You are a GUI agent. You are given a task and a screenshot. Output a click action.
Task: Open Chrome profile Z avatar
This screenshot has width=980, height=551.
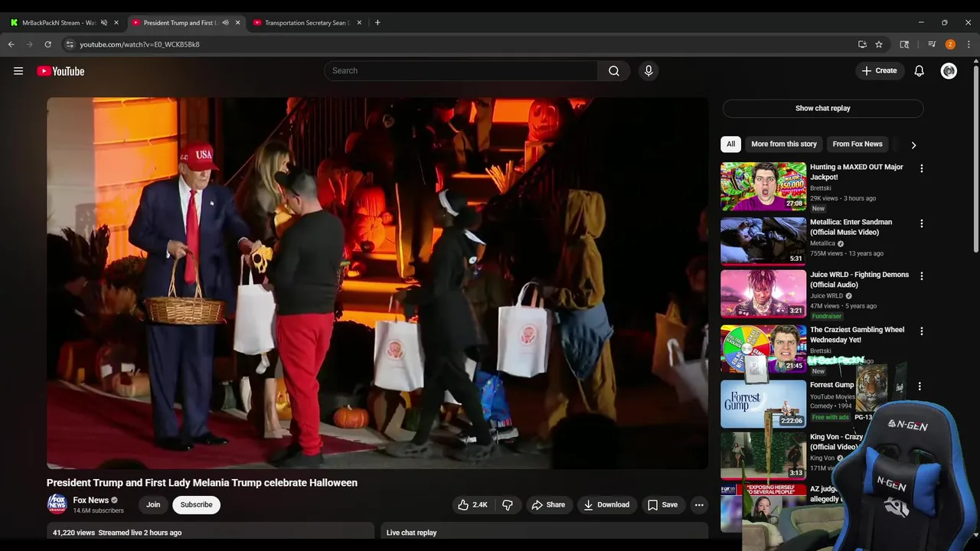tap(950, 44)
